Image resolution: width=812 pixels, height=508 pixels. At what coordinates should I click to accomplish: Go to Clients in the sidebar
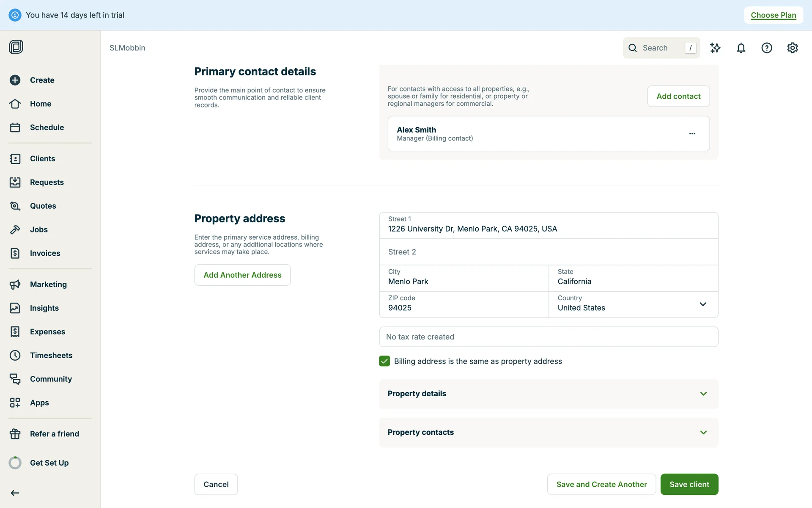(x=42, y=158)
